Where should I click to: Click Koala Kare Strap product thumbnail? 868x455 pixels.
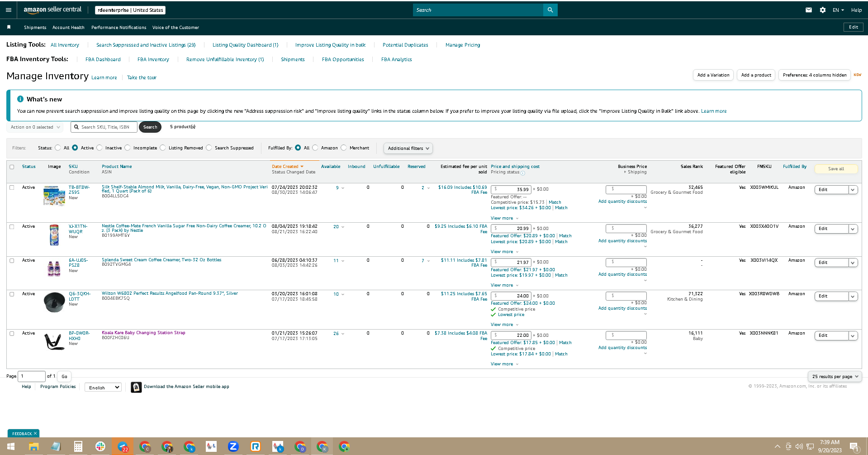(54, 341)
